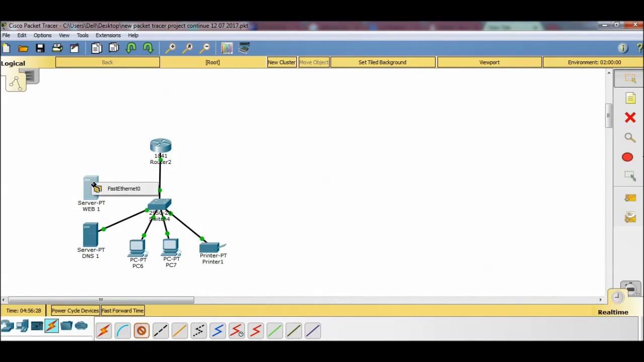This screenshot has height=362, width=644.
Task: Open the Miscellaneous folder category
Action: (x=66, y=326)
